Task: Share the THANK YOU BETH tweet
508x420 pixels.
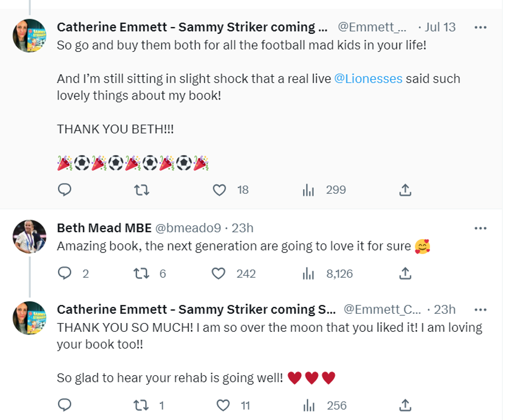Action: pyautogui.click(x=405, y=190)
